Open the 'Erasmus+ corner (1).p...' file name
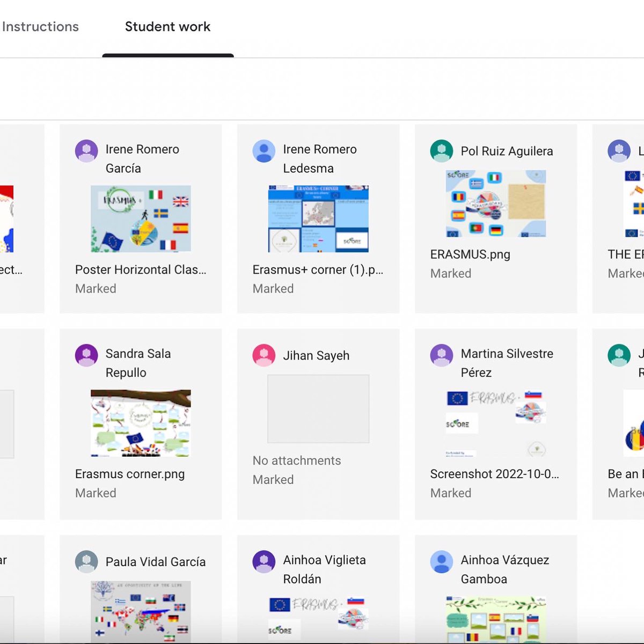This screenshot has width=644, height=644. [x=318, y=269]
